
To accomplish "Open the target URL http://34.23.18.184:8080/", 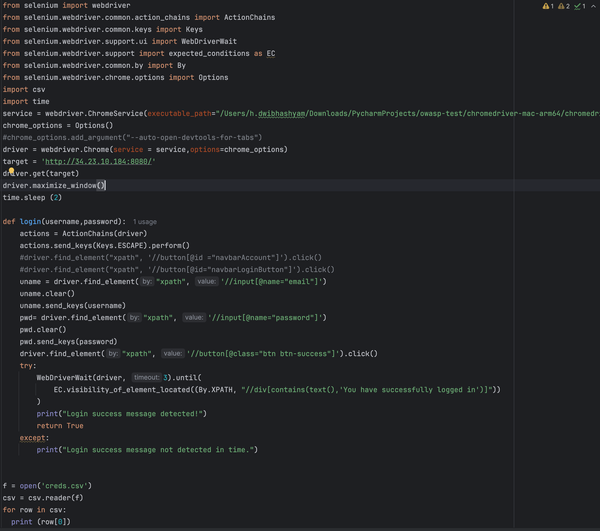I will coord(98,161).
